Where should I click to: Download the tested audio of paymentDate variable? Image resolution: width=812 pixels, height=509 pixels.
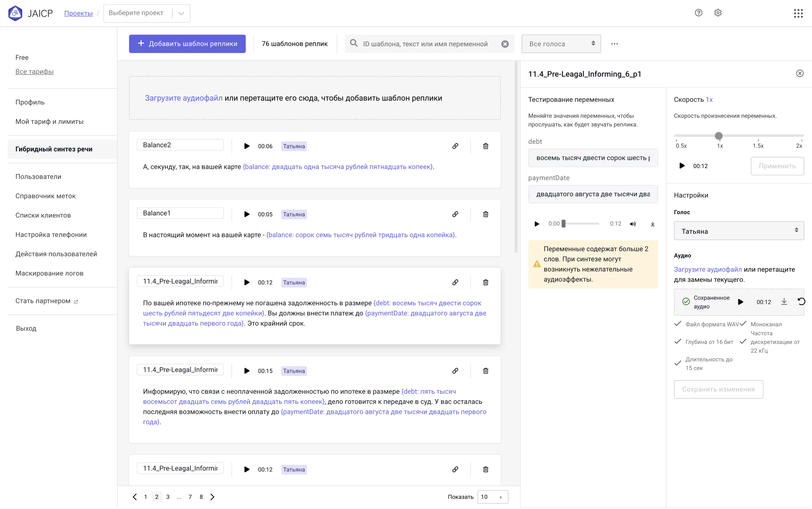pos(652,224)
